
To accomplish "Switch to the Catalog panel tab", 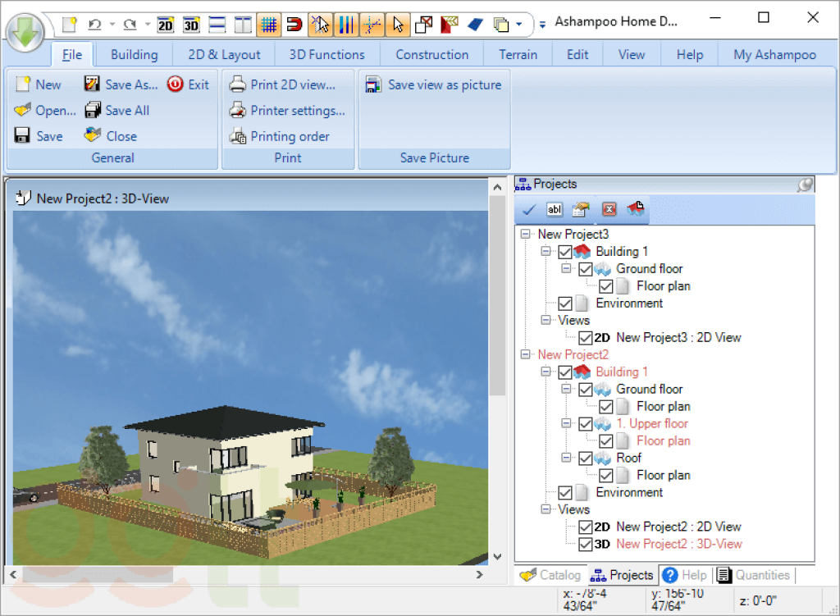I will coord(550,575).
